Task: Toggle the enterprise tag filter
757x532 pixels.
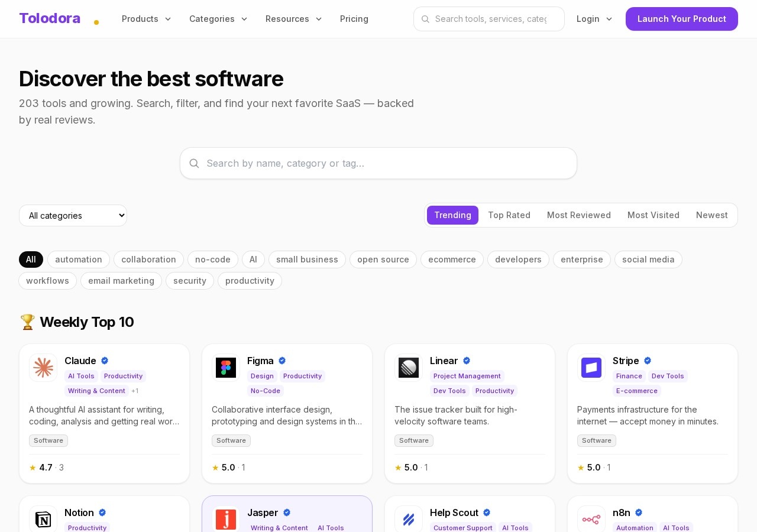Action: 582,259
